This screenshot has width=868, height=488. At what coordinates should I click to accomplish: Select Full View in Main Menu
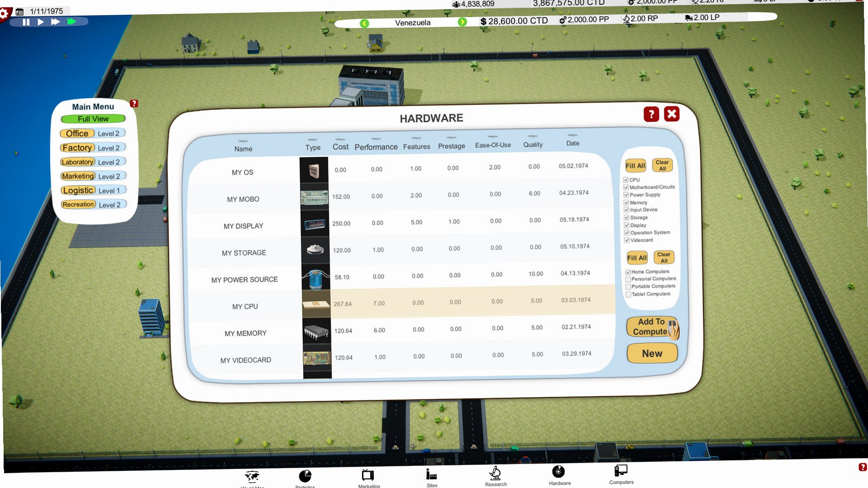point(93,119)
